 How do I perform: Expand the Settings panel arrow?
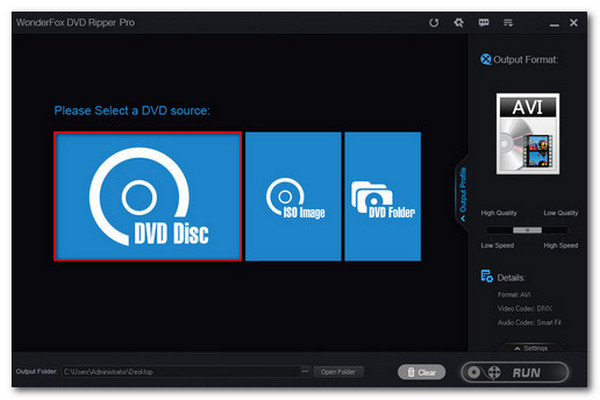tap(531, 348)
